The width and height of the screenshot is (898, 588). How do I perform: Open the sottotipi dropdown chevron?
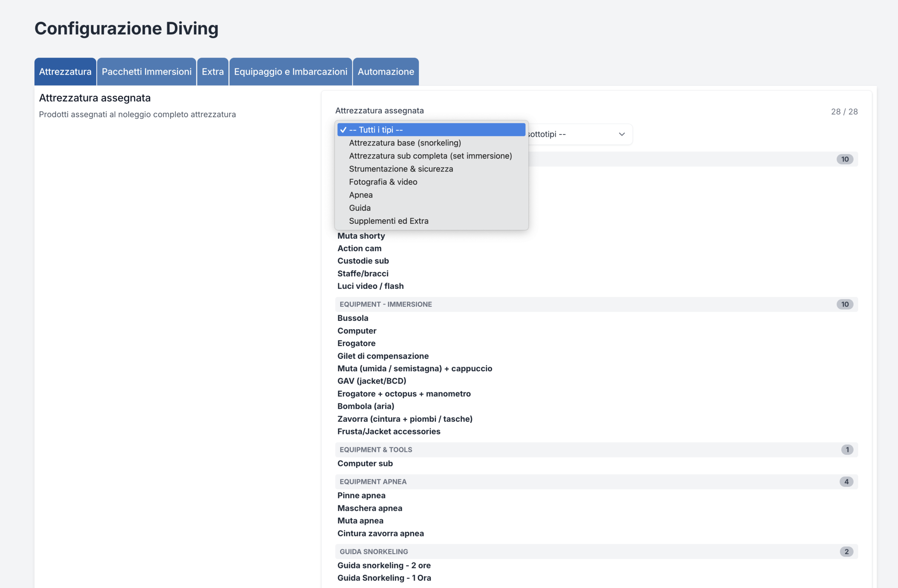(622, 134)
